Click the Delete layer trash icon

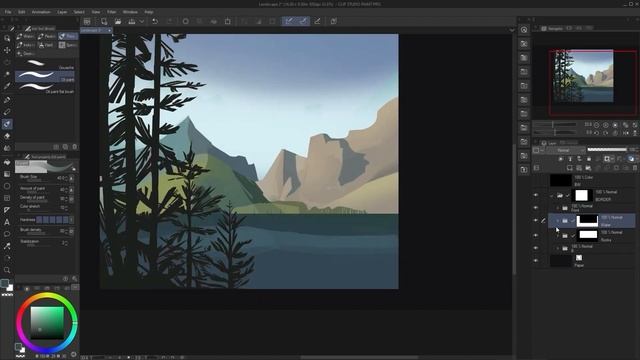[635, 168]
